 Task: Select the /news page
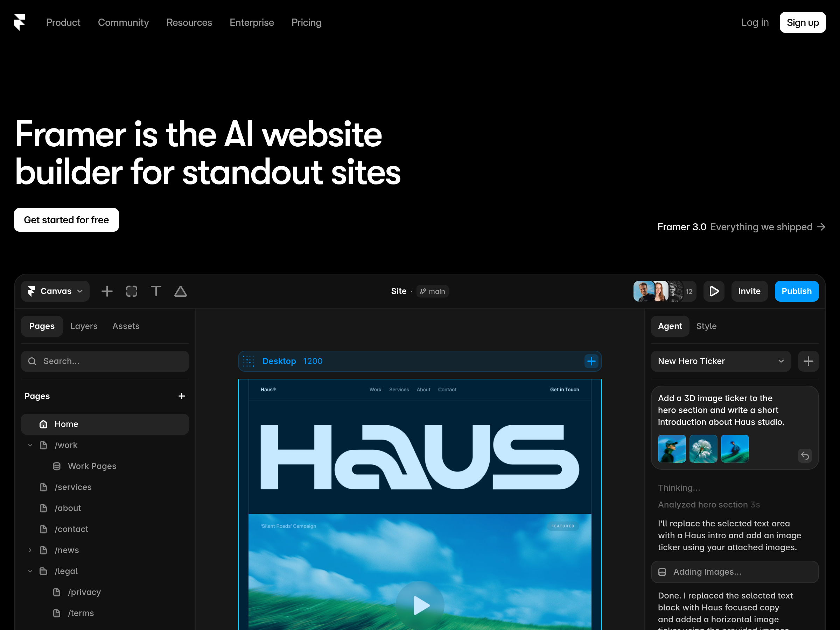tap(67, 550)
